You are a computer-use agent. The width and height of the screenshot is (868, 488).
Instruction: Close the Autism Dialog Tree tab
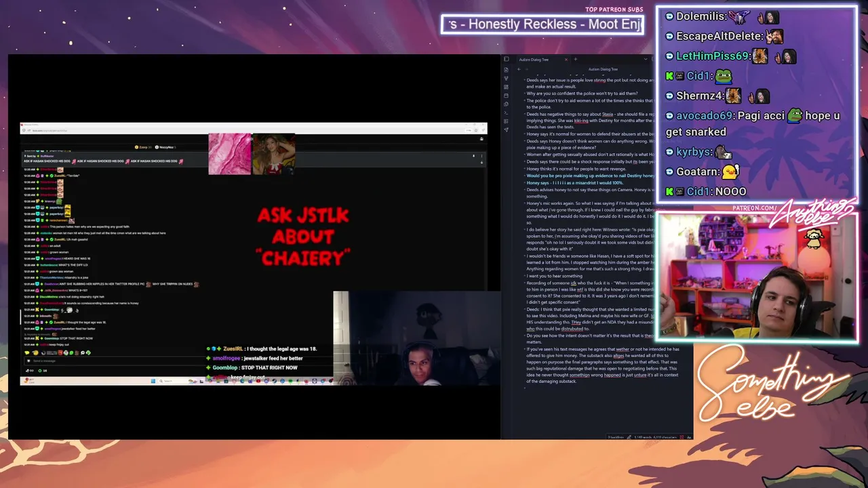[x=566, y=59]
